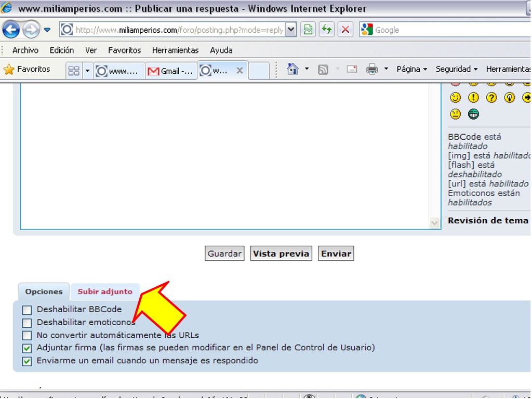Click the Home page icon

coord(293,69)
